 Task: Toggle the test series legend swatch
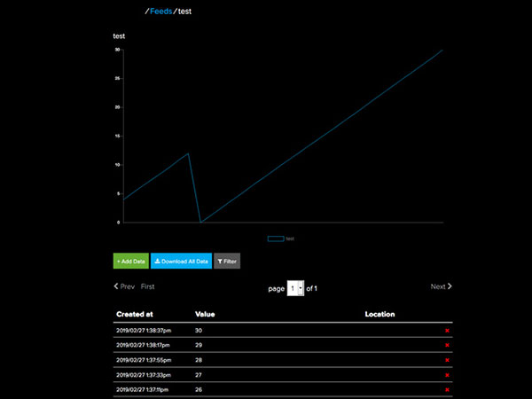(276, 239)
